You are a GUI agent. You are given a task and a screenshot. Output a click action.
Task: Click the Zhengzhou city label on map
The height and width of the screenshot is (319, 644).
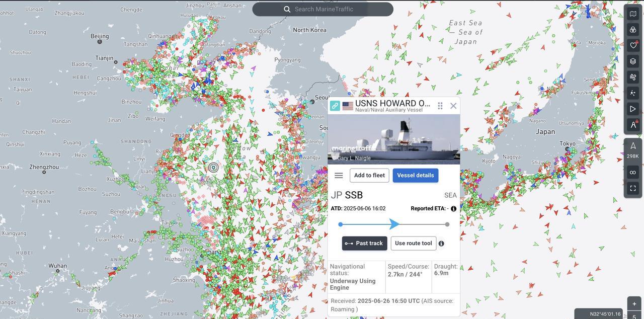pyautogui.click(x=44, y=167)
